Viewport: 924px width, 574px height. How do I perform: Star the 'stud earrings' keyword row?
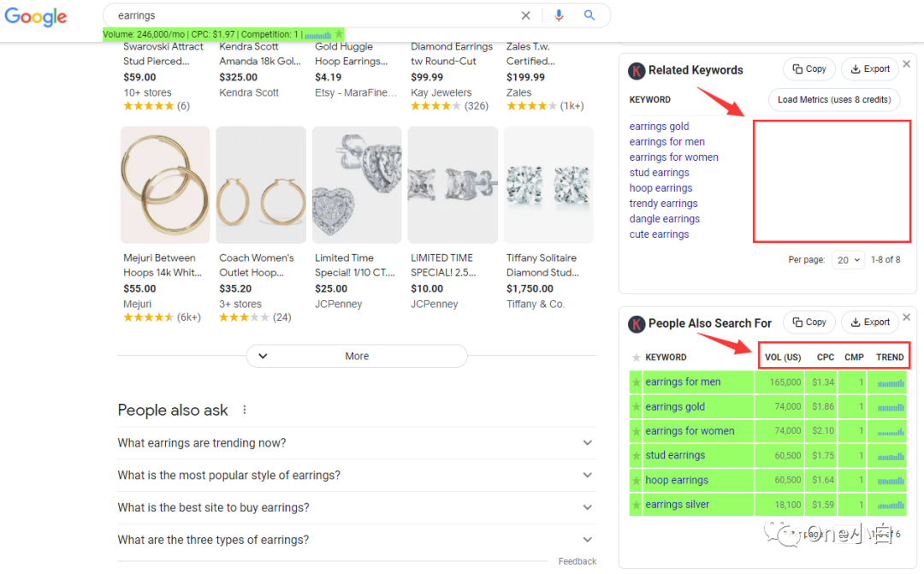[x=636, y=456]
